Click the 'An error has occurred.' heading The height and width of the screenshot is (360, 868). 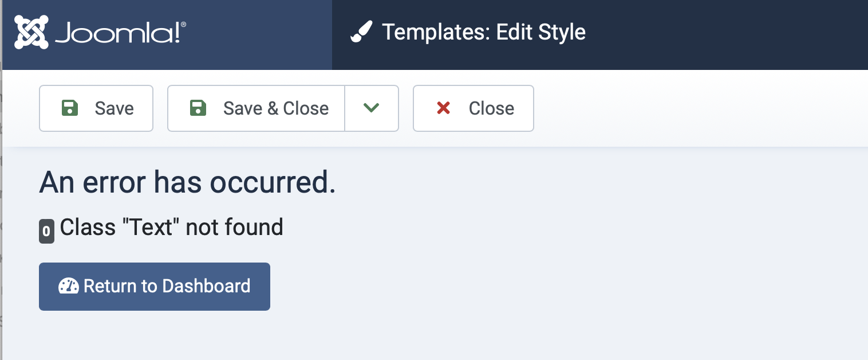pos(187,182)
